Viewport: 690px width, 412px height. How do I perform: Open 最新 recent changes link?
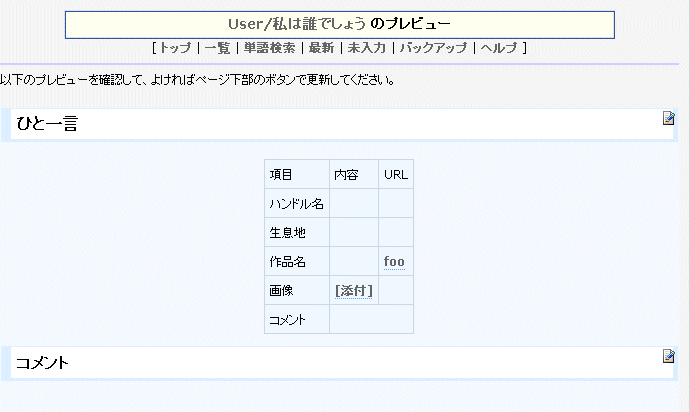pos(321,48)
